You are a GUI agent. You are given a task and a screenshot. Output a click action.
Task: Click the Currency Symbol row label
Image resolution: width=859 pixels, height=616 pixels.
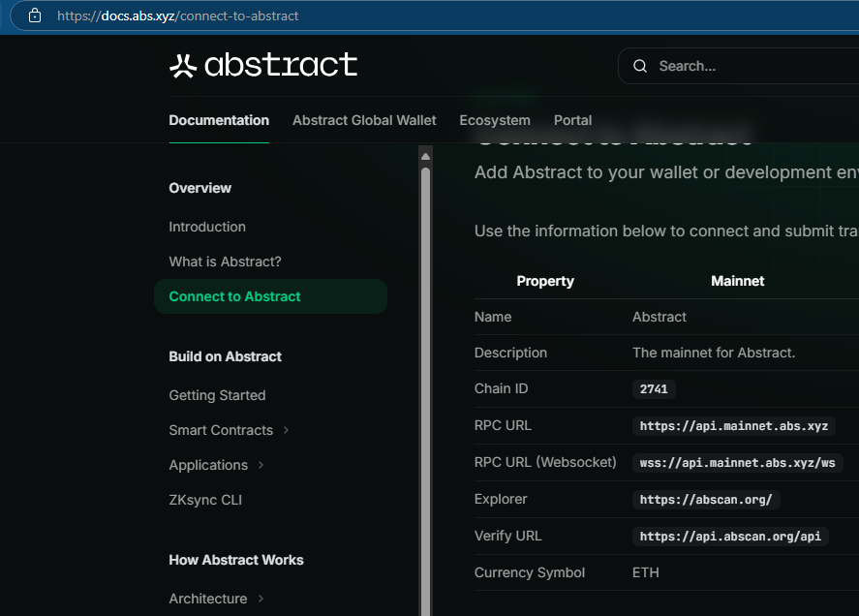pos(529,572)
